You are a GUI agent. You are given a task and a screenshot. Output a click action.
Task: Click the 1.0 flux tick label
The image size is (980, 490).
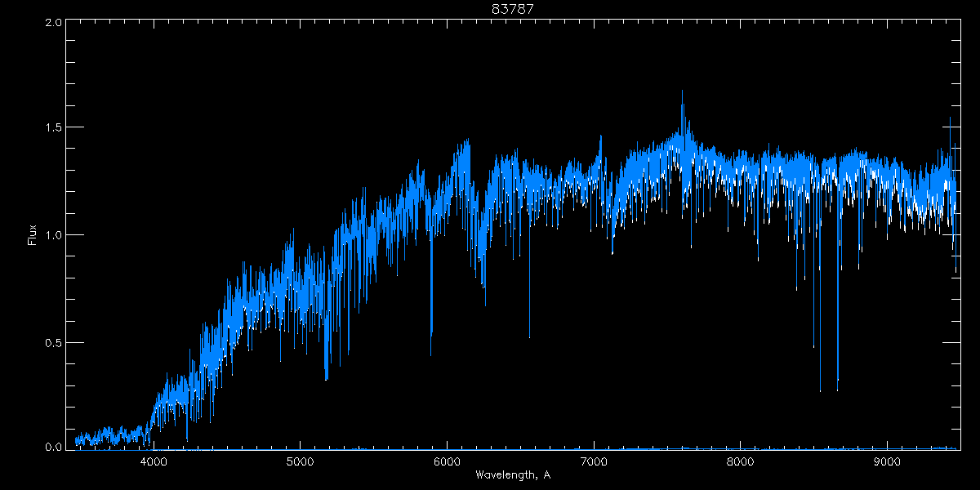click(x=54, y=235)
